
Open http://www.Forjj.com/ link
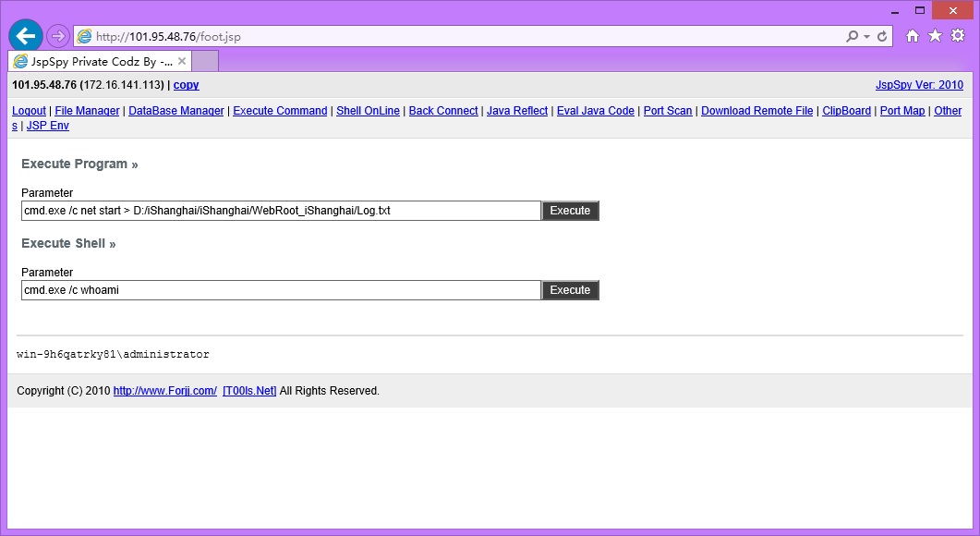click(165, 391)
